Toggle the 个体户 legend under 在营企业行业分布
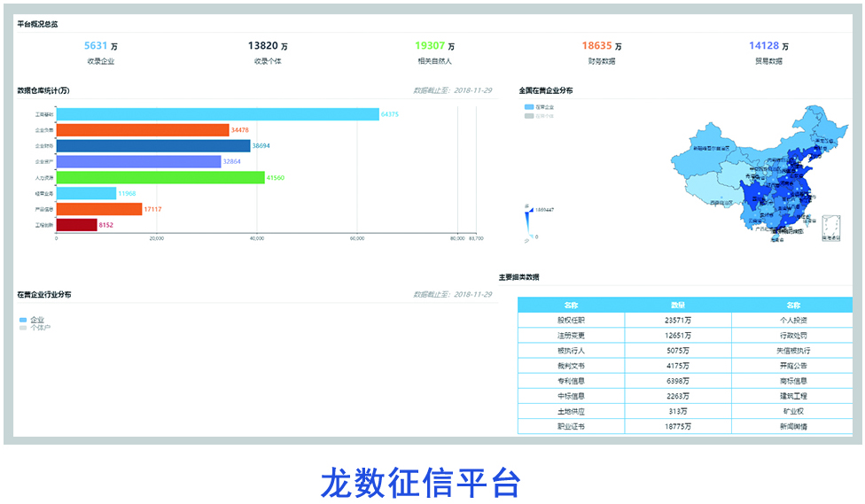 click(x=35, y=328)
